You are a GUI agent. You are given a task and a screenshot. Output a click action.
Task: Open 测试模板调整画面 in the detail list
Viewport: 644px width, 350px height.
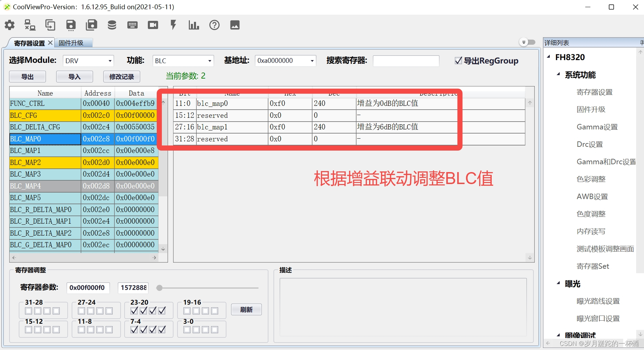click(605, 249)
